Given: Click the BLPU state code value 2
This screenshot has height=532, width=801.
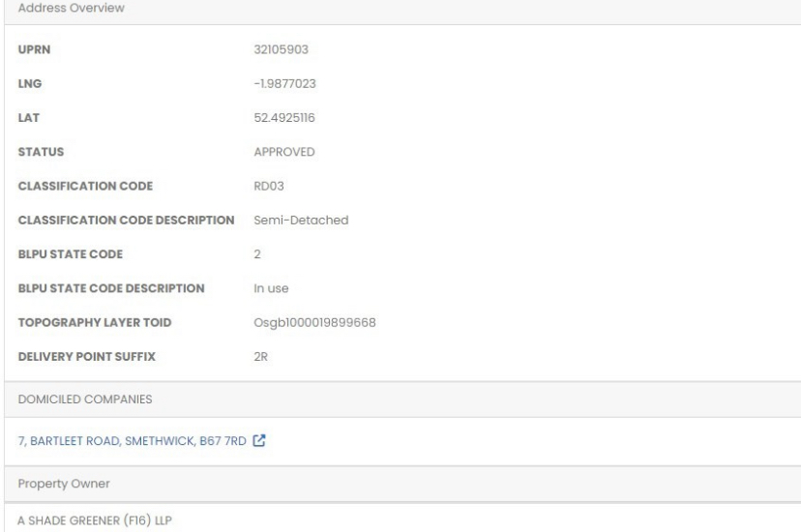Looking at the screenshot, I should click(257, 254).
